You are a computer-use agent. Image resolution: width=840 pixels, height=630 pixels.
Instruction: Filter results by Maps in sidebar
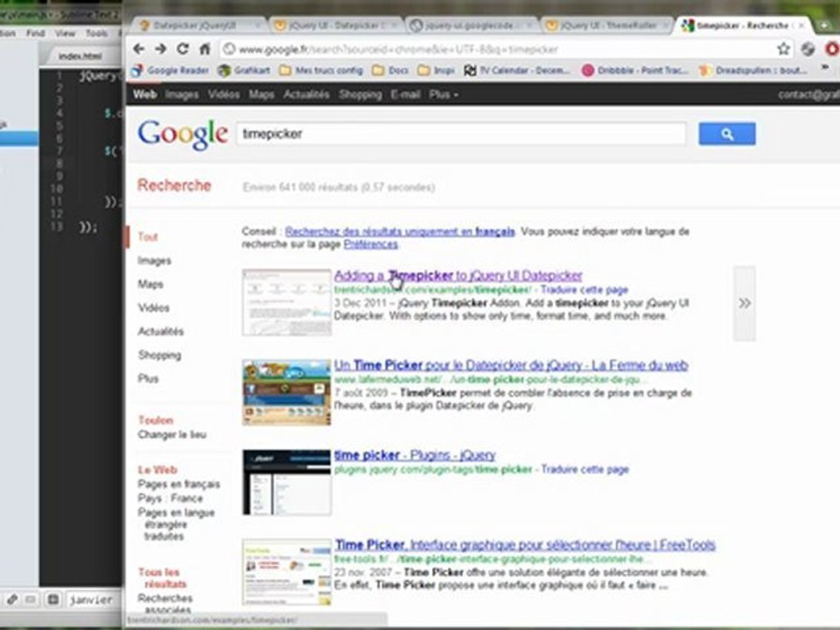click(150, 284)
